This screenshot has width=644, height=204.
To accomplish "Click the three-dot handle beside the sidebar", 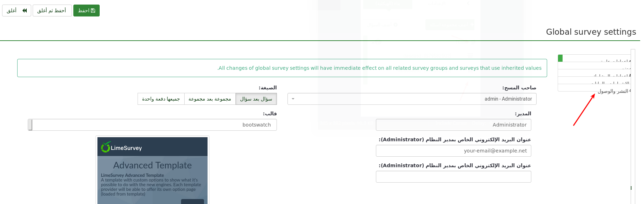I will coord(631,188).
